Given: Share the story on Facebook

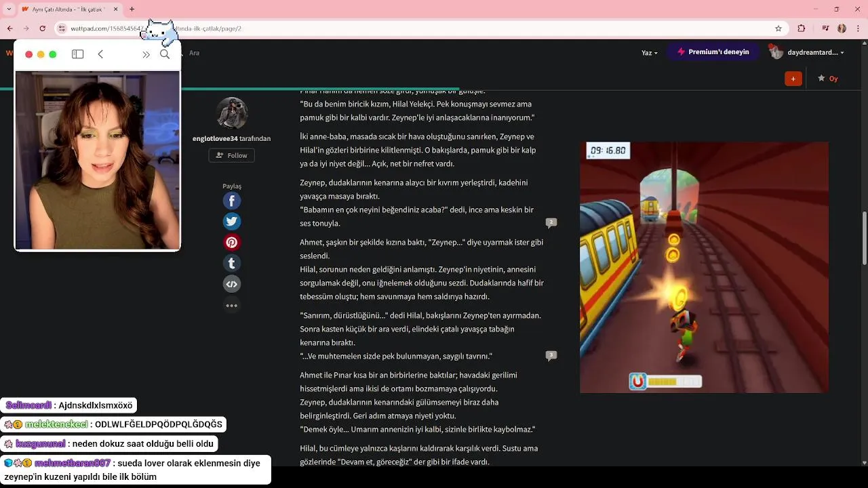Looking at the screenshot, I should tap(232, 201).
